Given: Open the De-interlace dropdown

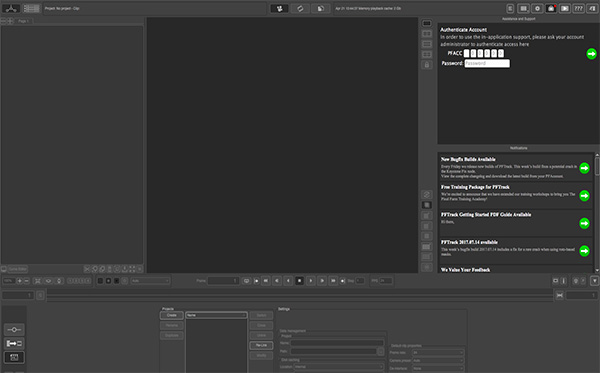Looking at the screenshot, I should pos(438,368).
